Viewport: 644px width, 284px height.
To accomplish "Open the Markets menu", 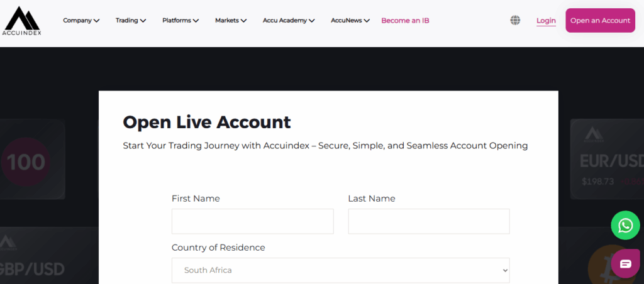I will (231, 21).
